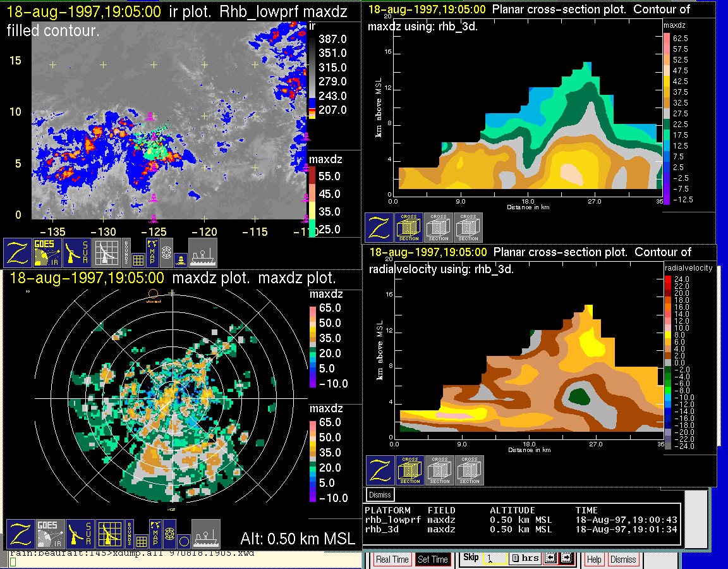
Task: Toggle Set Time mode
Action: pyautogui.click(x=433, y=560)
